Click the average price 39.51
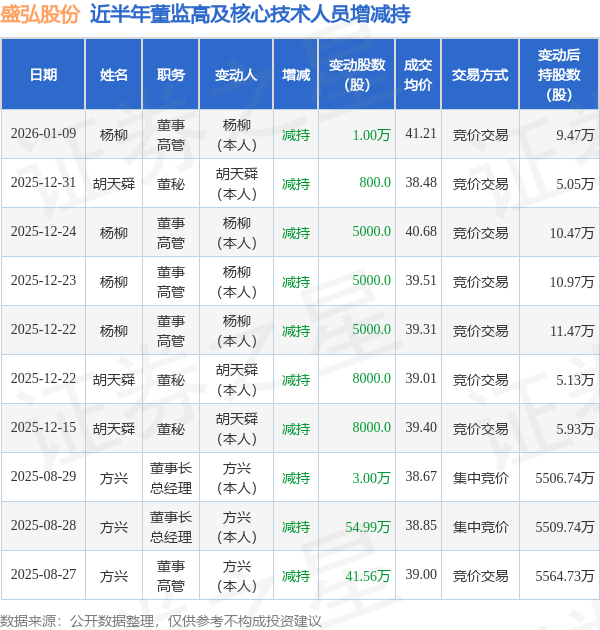 421,280
